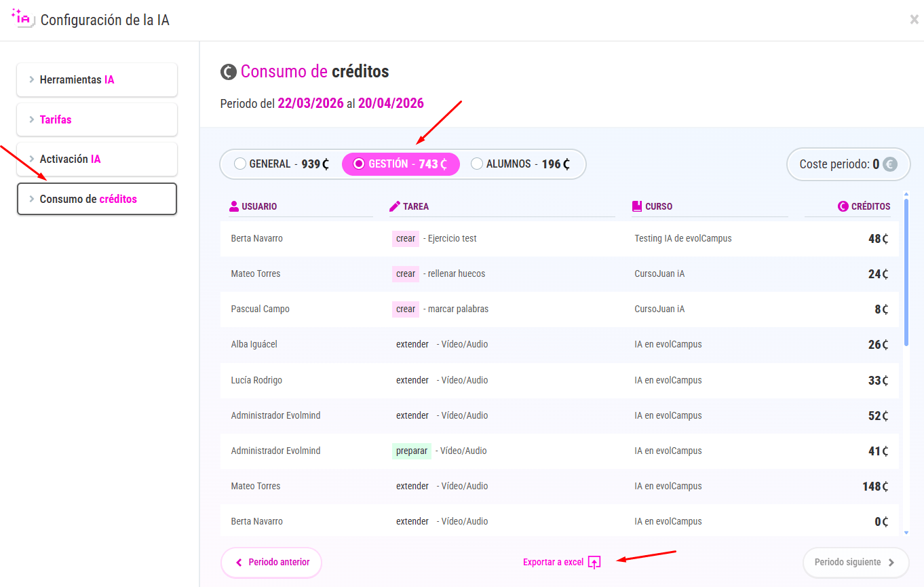The image size is (924, 587).
Task: Open the Consumo de créditos menu item
Action: click(97, 199)
